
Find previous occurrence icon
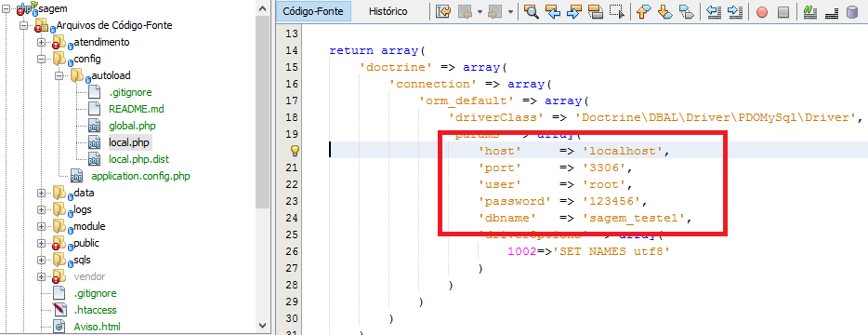pos(552,12)
